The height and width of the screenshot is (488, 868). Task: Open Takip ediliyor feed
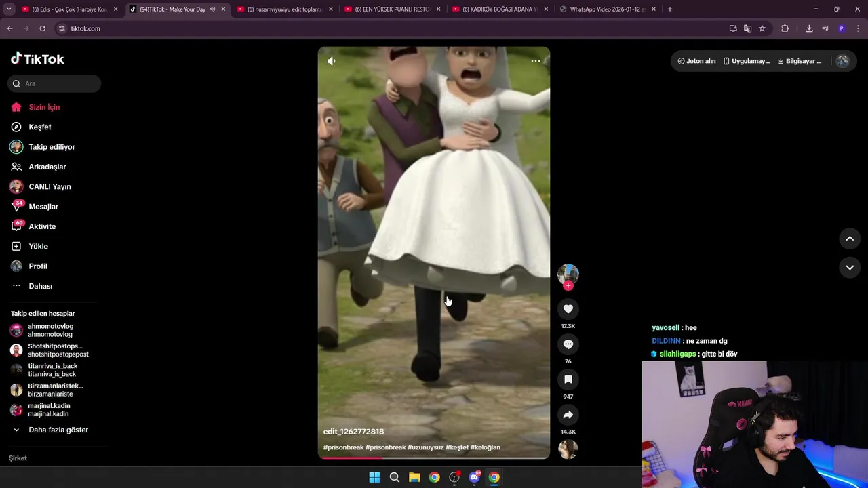(53, 147)
